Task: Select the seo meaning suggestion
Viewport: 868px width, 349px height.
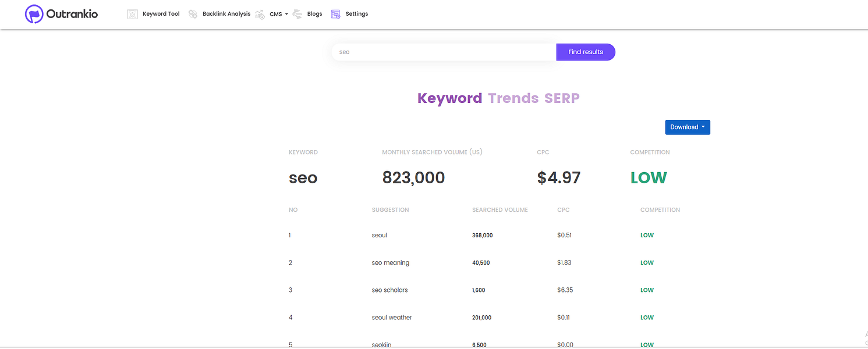Action: click(x=391, y=263)
